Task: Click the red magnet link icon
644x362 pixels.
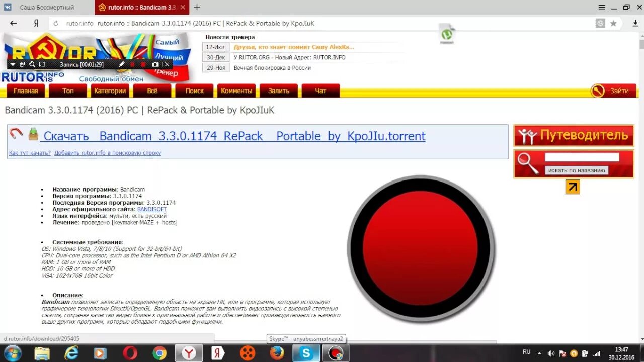Action: (x=16, y=133)
